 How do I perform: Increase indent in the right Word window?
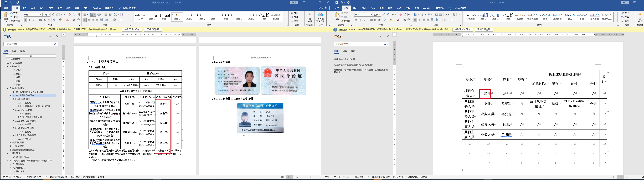click(x=441, y=14)
